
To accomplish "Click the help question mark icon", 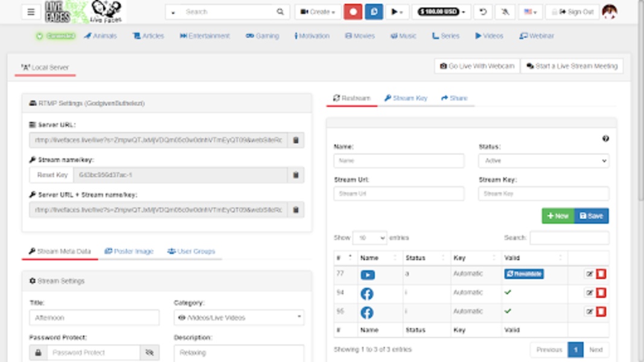I will tap(605, 138).
